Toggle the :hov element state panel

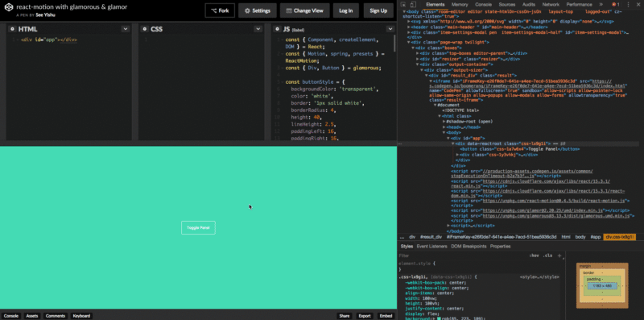[x=535, y=256]
